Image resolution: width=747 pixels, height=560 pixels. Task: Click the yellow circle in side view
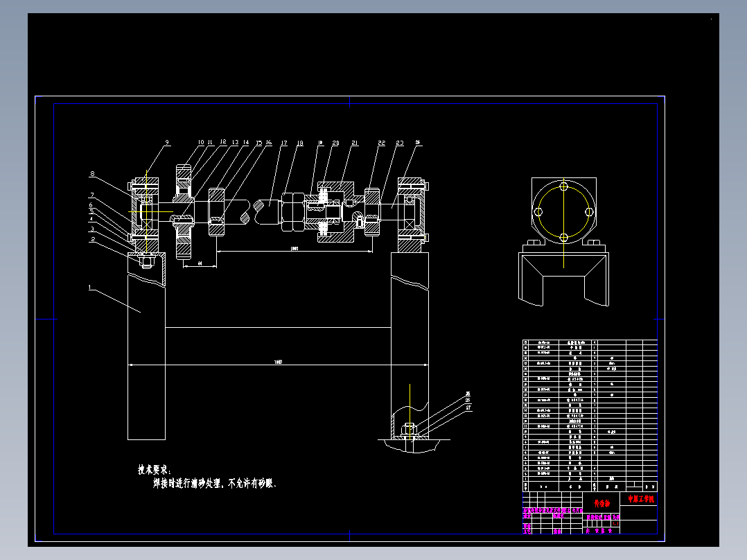click(563, 211)
